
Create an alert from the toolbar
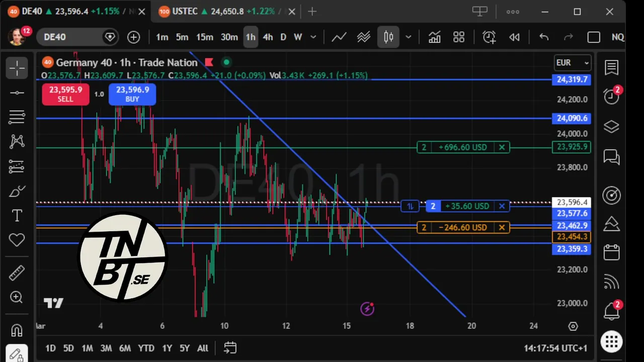[489, 37]
